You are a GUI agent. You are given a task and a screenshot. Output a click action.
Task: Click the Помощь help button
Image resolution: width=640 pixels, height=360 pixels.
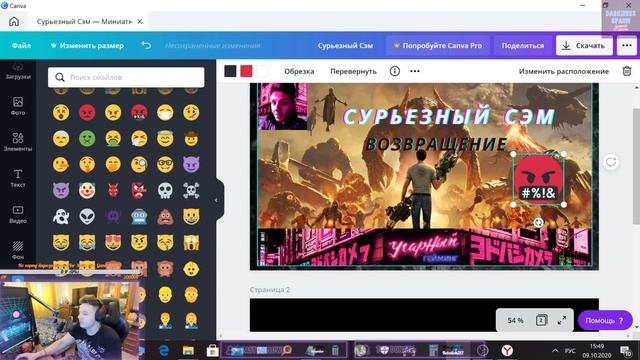(x=605, y=320)
